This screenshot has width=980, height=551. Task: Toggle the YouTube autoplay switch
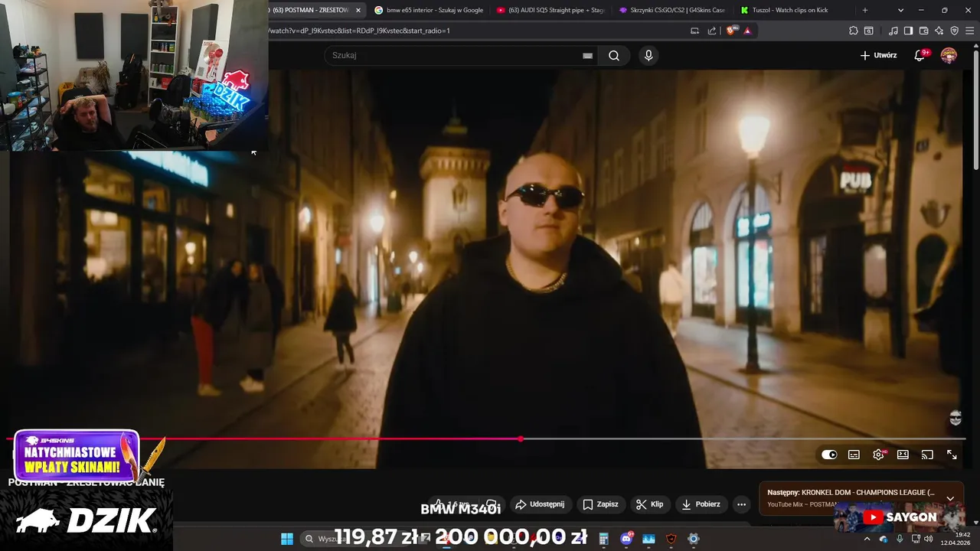point(829,455)
